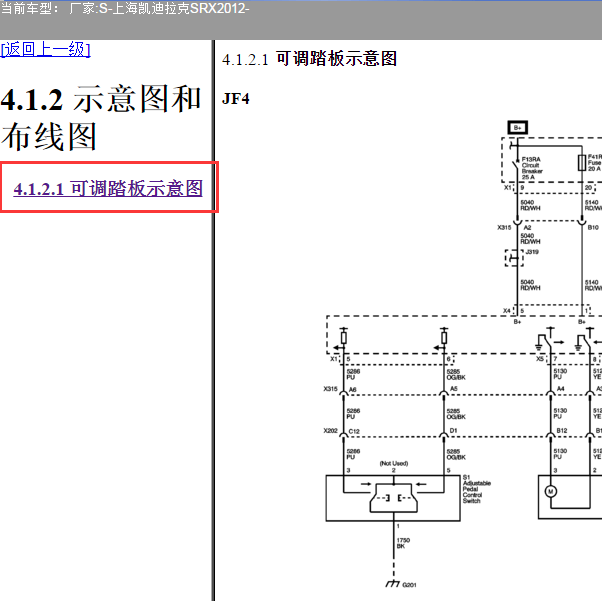Click the header text 厂家:S-上海凯迪拉克SRX2012-
Screen dimensions: 602x601
click(159, 8)
